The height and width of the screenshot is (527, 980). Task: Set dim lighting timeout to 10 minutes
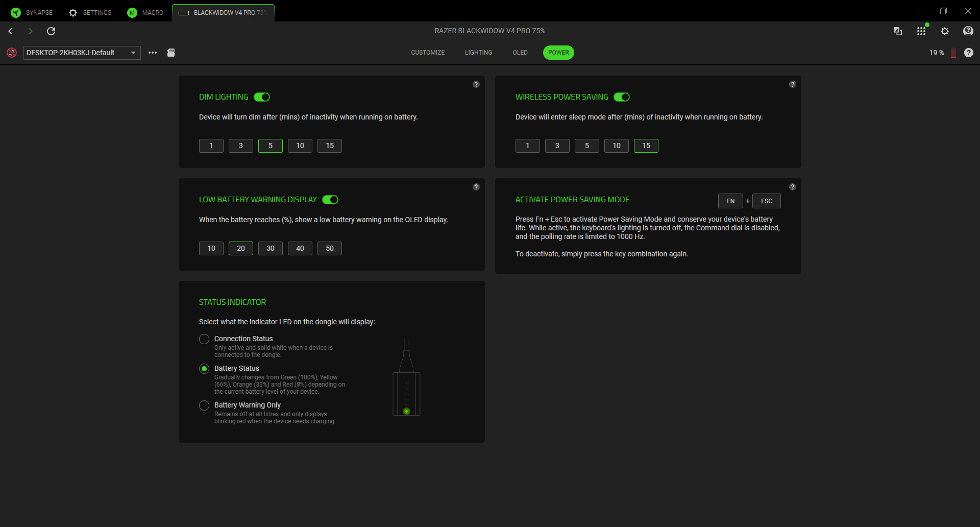coord(300,146)
